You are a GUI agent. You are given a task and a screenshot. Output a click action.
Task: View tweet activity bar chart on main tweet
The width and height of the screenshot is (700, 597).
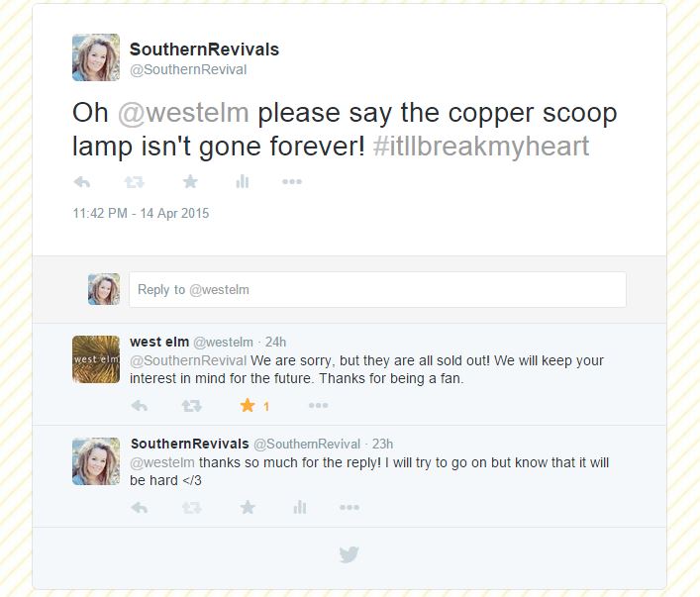point(242,181)
